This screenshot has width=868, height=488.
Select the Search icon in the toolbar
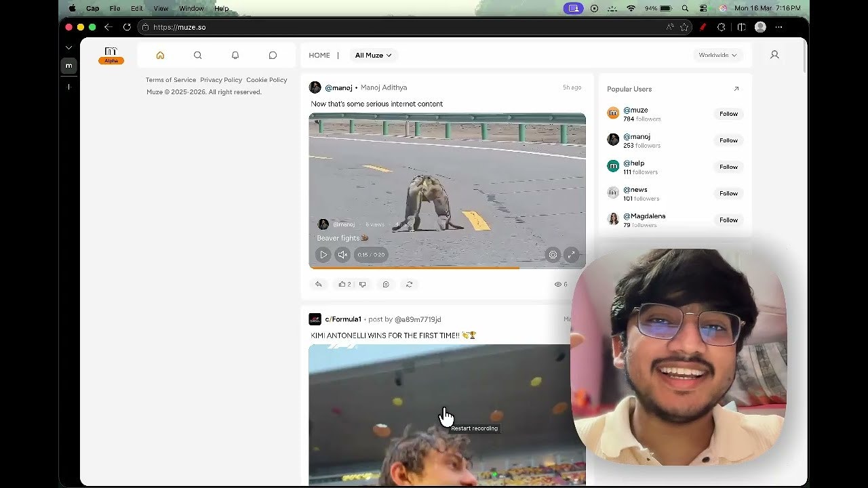pyautogui.click(x=197, y=55)
